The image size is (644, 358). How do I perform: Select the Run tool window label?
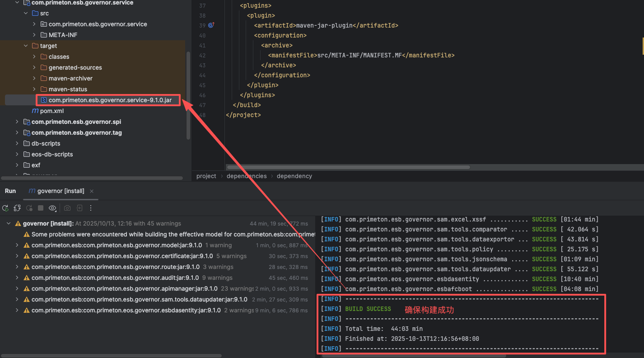(x=10, y=191)
